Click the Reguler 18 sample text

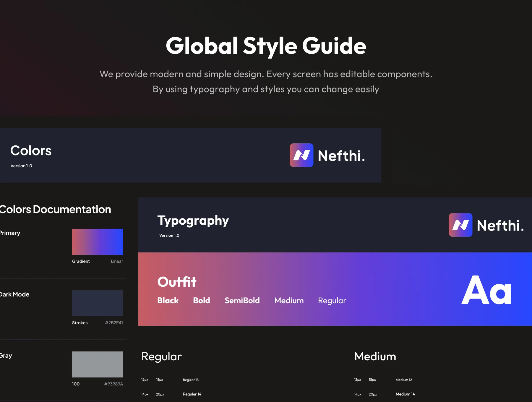191,380
